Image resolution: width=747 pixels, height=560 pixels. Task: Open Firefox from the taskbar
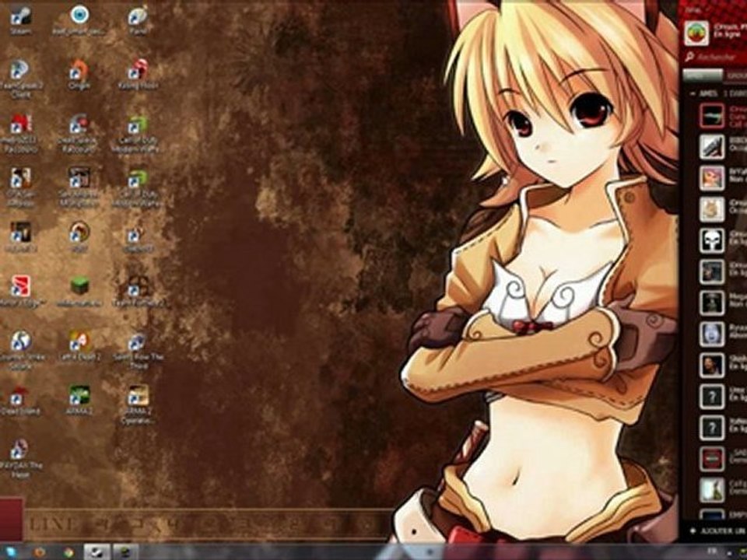pos(40,552)
